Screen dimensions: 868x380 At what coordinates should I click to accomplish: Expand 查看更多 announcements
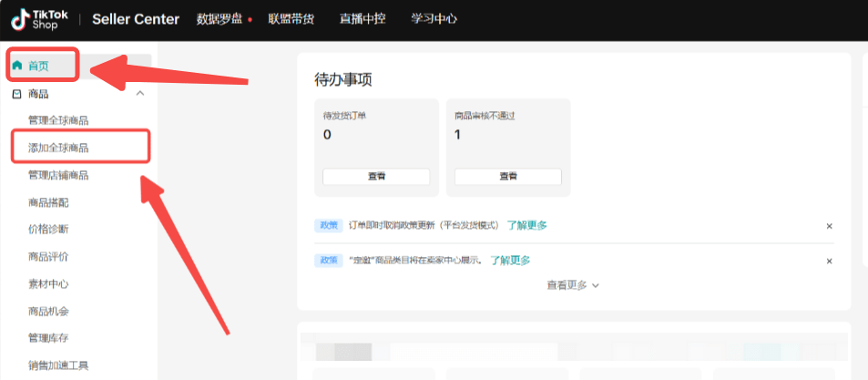(x=573, y=285)
